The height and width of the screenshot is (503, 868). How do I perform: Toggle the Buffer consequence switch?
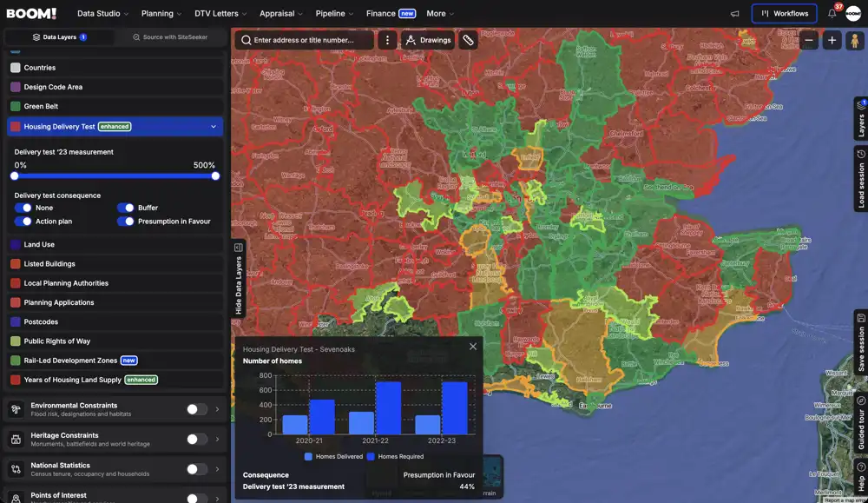tap(125, 208)
